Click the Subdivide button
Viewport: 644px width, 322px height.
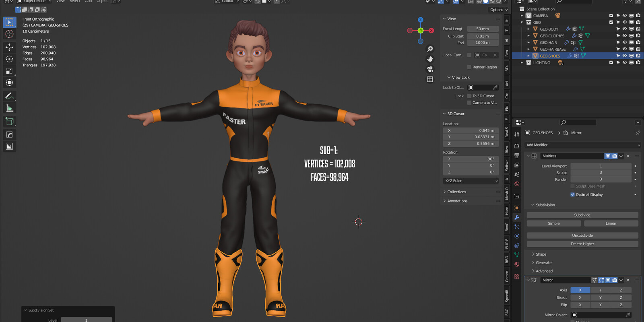(582, 215)
